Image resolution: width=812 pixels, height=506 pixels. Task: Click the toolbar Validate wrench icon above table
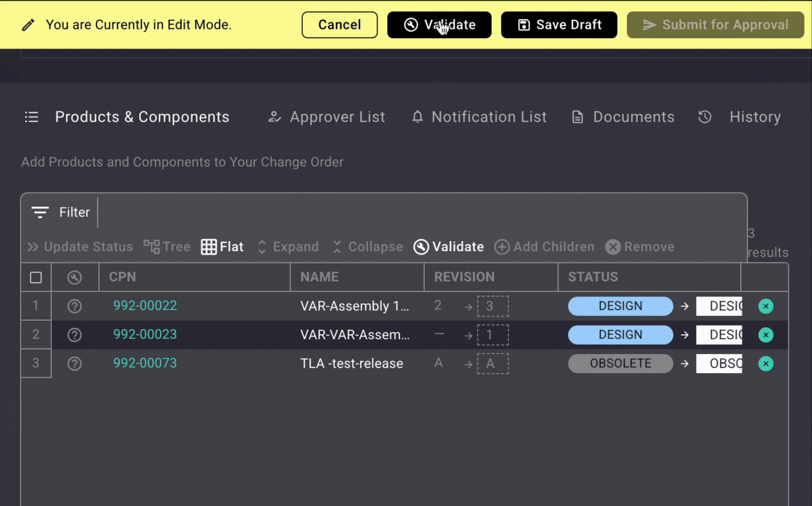coord(421,247)
